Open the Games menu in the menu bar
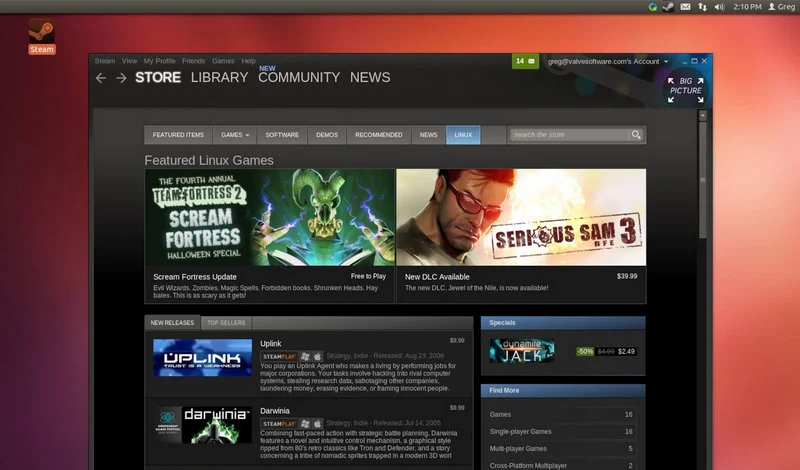This screenshot has width=800, height=470. 223,61
